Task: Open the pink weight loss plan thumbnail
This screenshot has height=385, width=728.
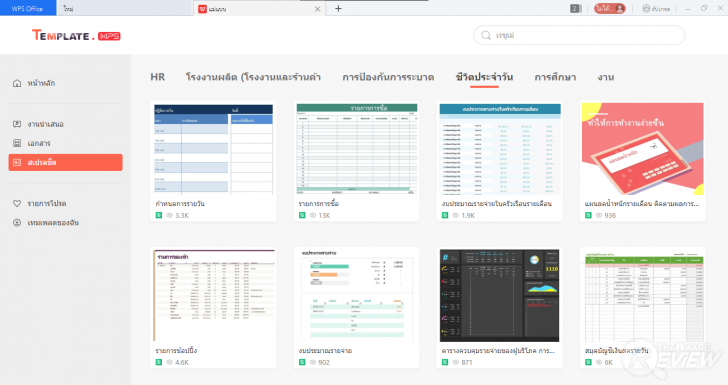Action: click(x=643, y=149)
